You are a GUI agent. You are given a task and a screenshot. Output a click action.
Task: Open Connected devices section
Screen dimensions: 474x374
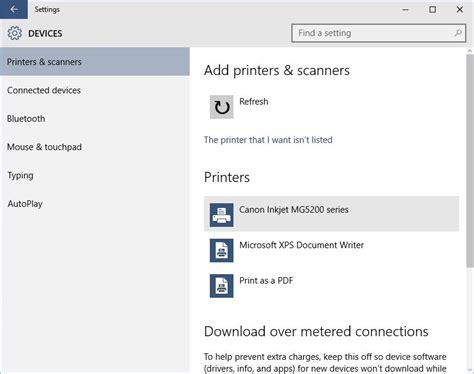(x=95, y=90)
